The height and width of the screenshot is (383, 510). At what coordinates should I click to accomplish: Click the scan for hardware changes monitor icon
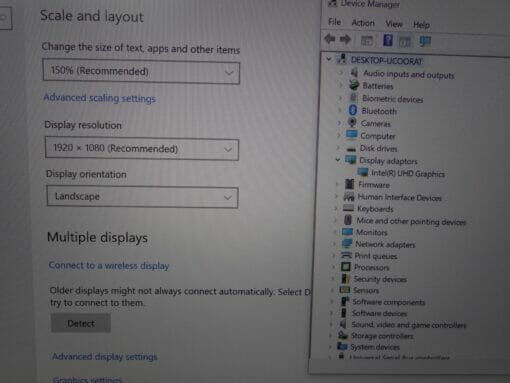coord(425,41)
